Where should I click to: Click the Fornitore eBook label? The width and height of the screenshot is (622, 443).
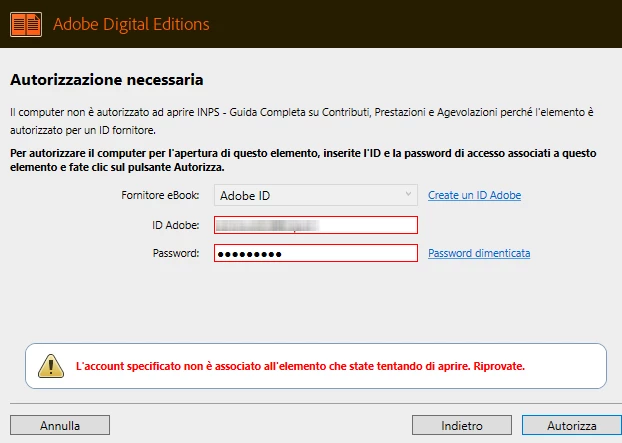pyautogui.click(x=160, y=195)
